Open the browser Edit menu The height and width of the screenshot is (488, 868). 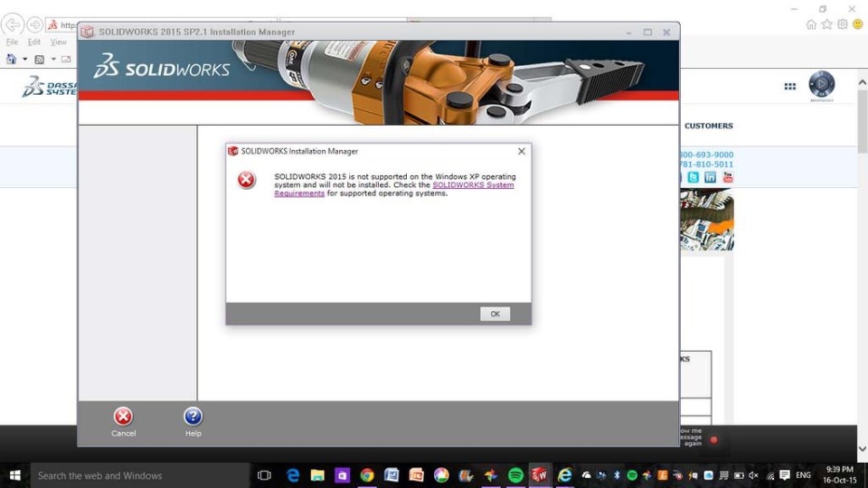point(33,42)
